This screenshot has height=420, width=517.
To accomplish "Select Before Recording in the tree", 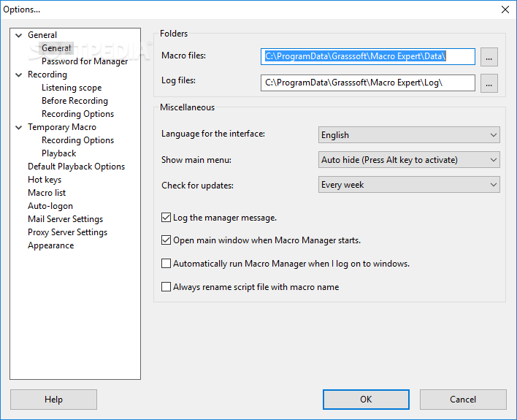I will [74, 101].
